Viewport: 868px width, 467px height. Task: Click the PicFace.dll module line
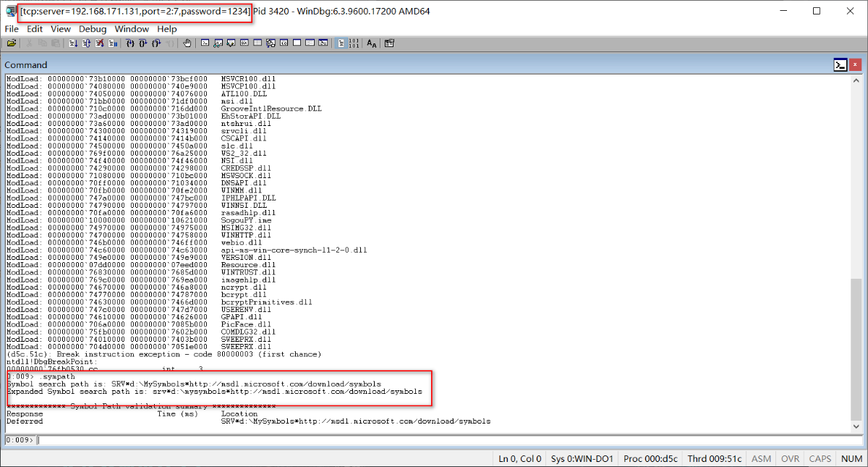[139, 324]
